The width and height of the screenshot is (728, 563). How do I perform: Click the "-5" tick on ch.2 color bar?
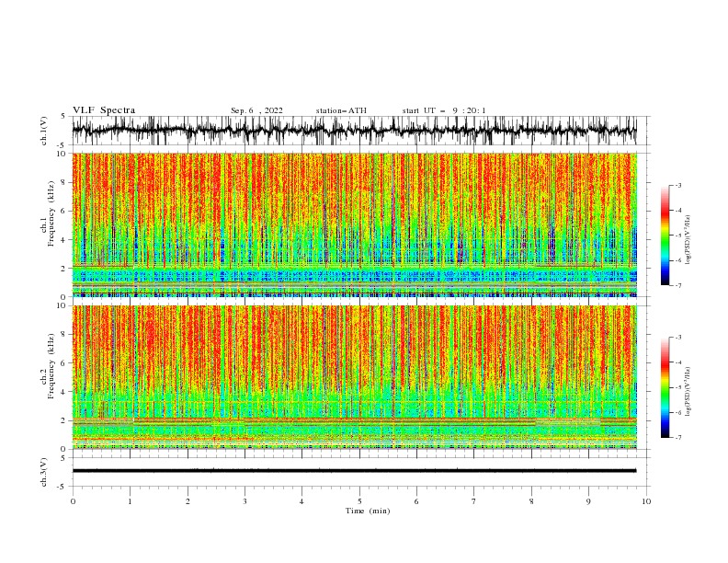tap(678, 387)
